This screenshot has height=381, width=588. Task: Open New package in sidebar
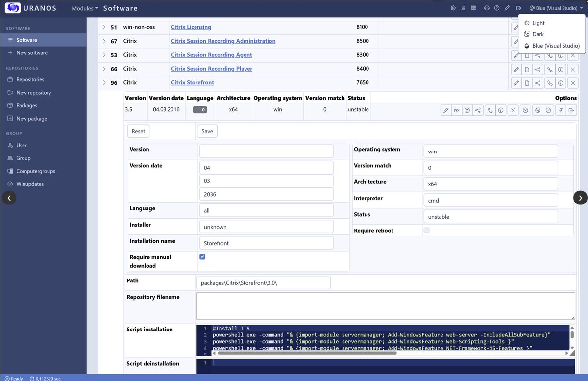[43, 119]
